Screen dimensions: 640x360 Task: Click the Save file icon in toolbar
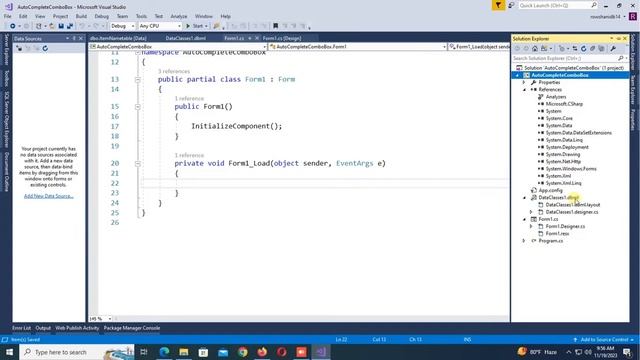61,26
